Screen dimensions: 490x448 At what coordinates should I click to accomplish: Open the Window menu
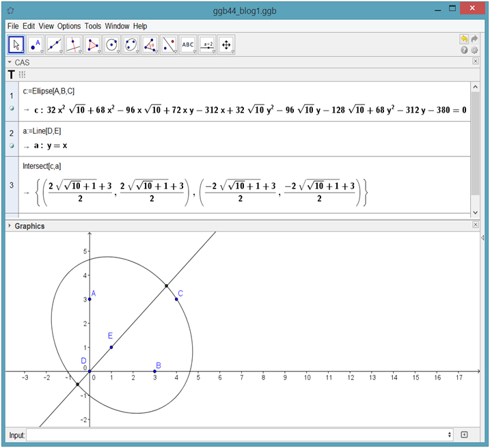point(117,26)
